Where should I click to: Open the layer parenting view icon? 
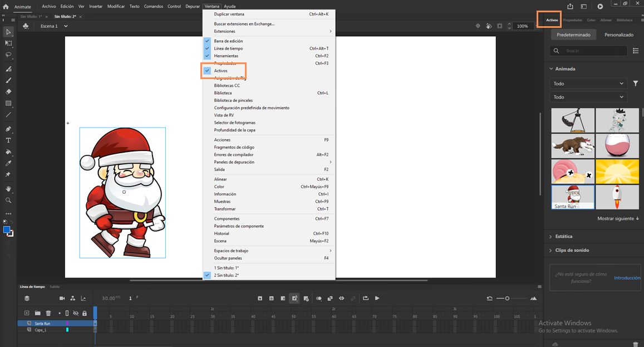[x=73, y=298]
